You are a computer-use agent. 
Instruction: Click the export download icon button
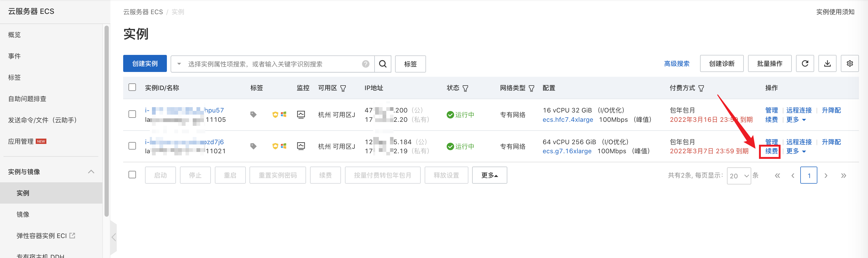click(x=827, y=64)
